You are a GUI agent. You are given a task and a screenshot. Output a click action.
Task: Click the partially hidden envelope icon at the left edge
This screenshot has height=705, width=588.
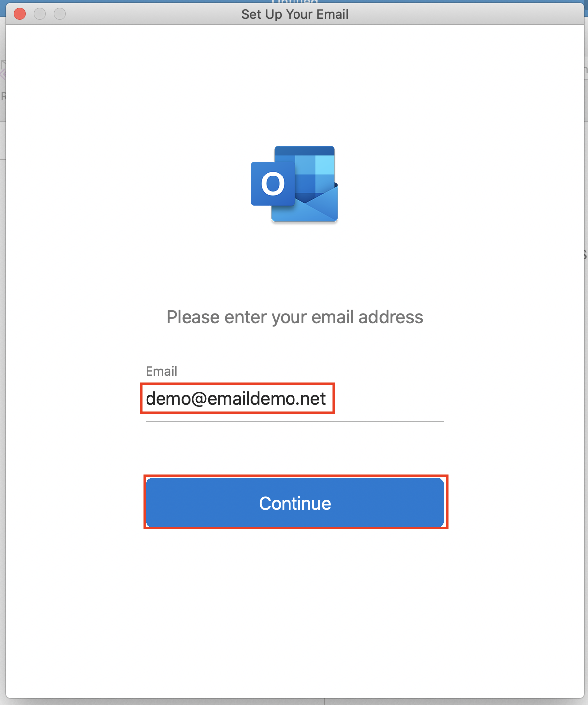click(x=3, y=65)
